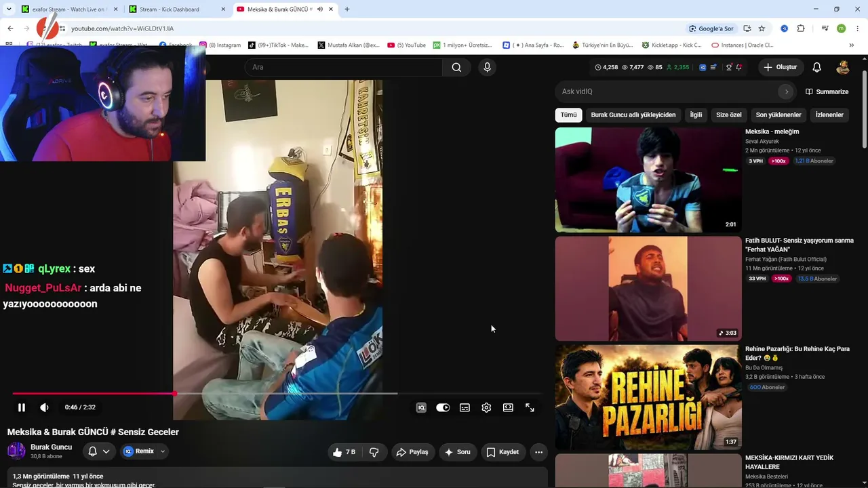Click Google'a Sor lens button
Screen dimensions: 868x488
coord(711,28)
